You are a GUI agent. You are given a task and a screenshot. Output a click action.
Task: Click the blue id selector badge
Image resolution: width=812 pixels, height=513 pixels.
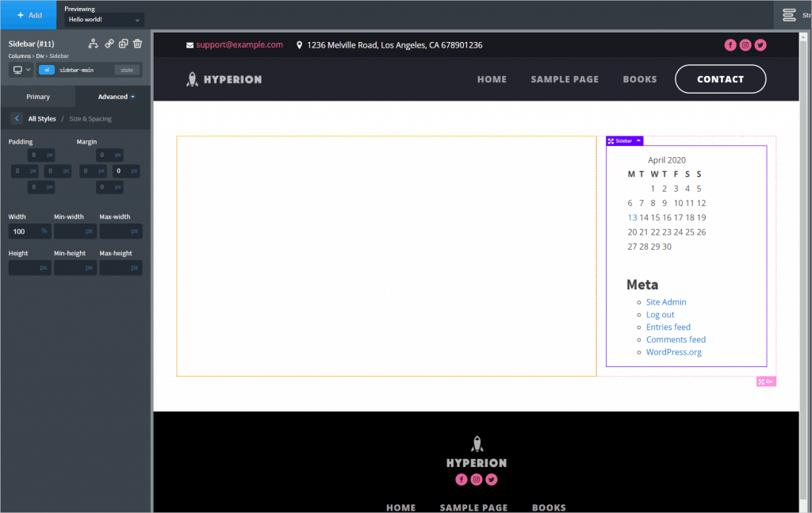point(47,70)
